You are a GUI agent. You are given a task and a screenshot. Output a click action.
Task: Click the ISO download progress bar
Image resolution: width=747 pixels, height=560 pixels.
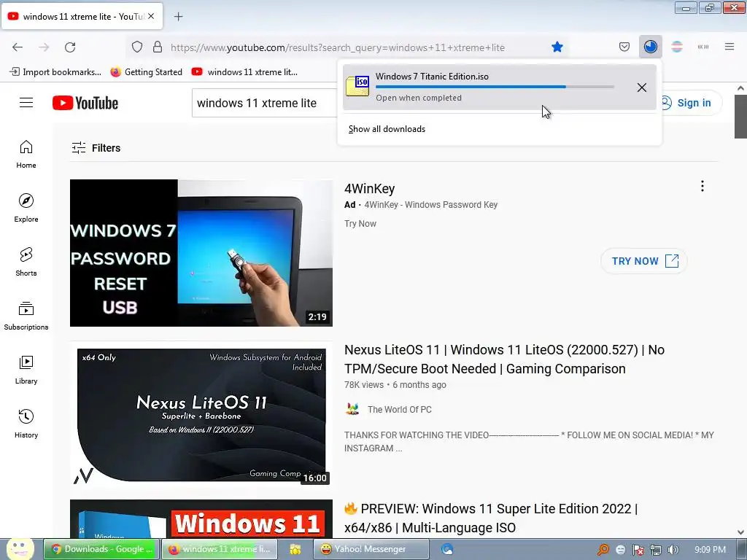(495, 87)
